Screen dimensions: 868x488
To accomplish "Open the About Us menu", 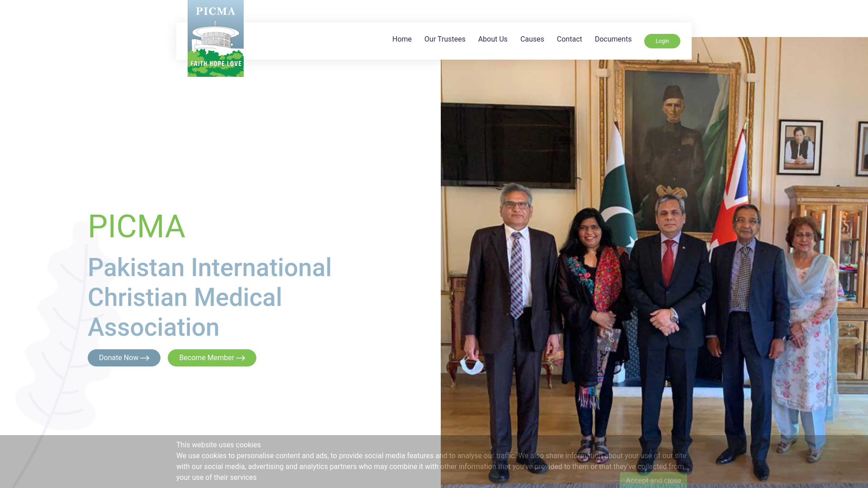I will [x=493, y=39].
